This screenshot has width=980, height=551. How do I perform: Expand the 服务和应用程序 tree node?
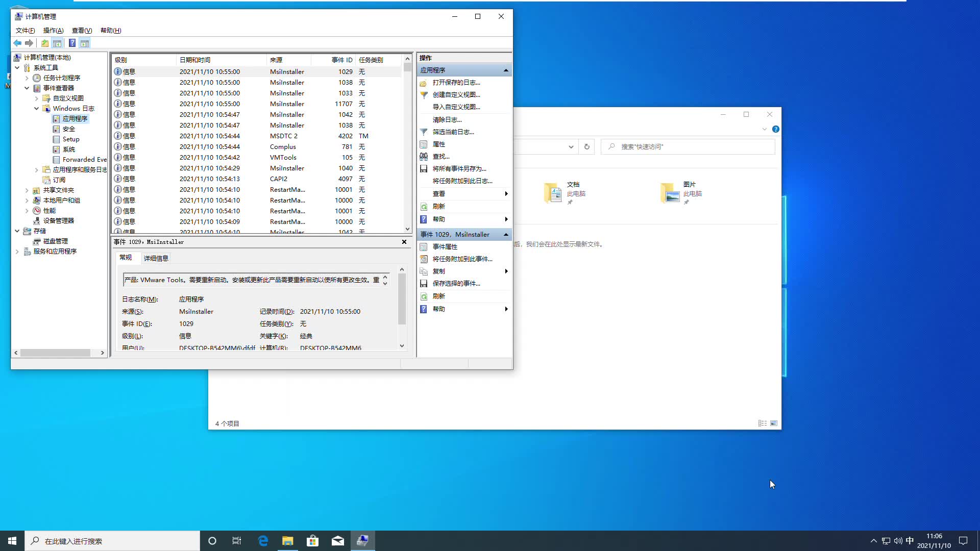[17, 252]
